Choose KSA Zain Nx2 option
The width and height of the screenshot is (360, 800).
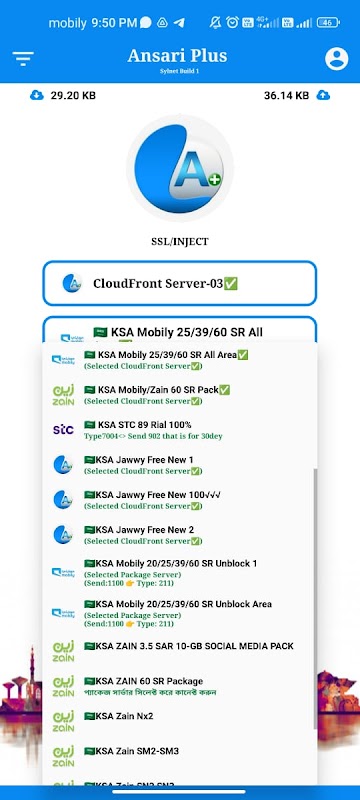click(179, 721)
